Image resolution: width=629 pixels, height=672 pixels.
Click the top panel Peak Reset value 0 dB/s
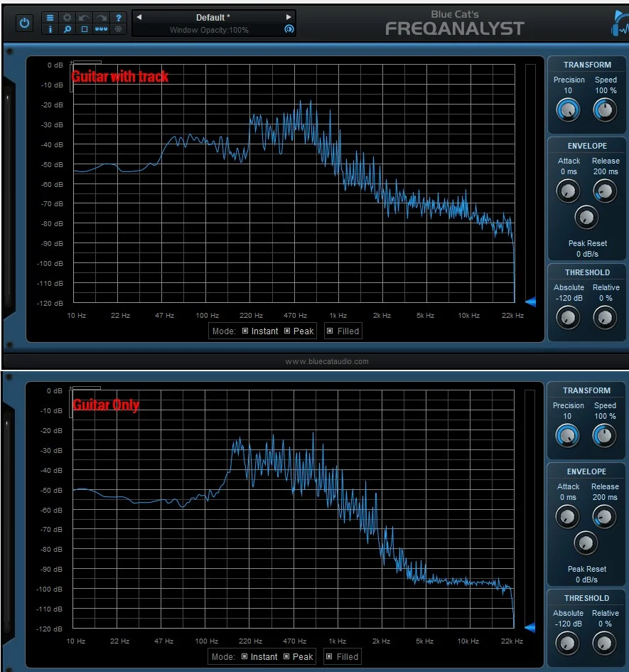click(587, 254)
